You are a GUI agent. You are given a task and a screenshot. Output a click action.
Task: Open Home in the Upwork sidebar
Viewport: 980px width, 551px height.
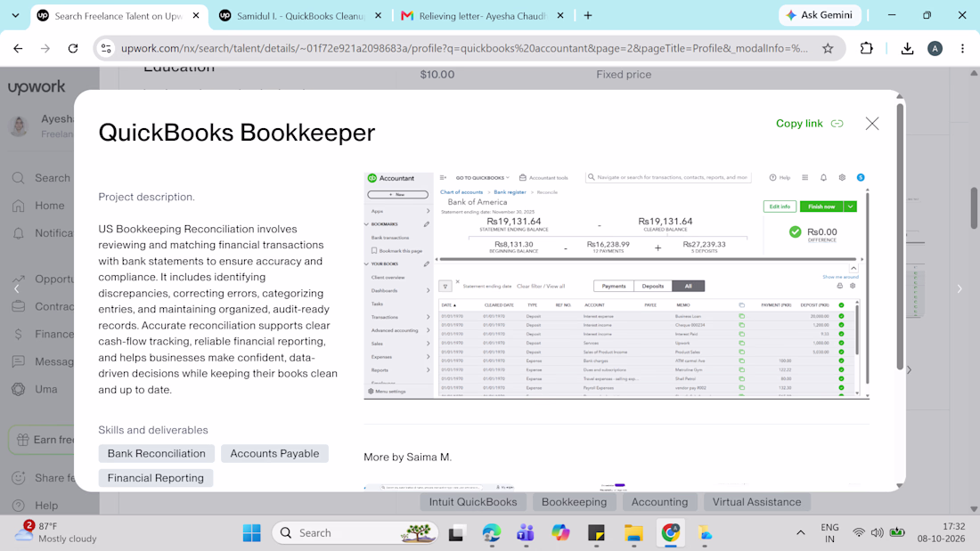click(x=38, y=206)
